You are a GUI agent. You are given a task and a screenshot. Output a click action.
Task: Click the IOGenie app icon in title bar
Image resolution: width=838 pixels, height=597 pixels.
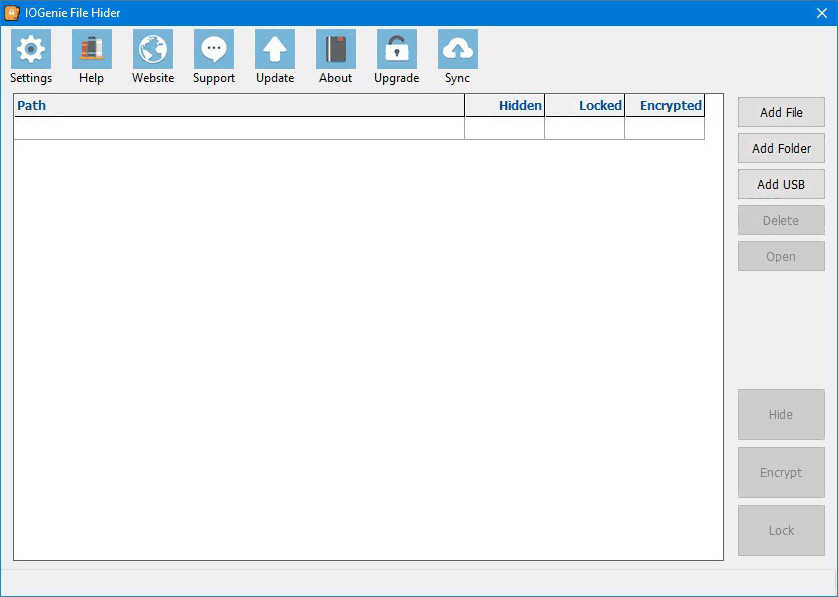12,13
